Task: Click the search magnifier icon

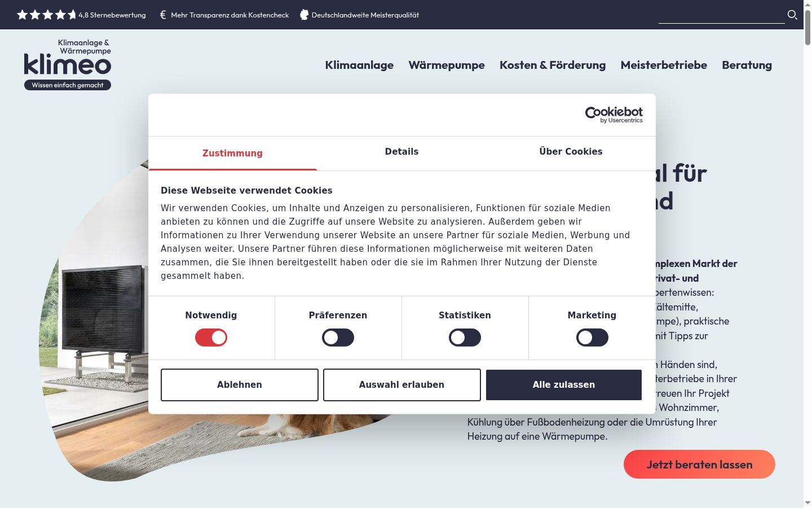Action: [x=792, y=15]
